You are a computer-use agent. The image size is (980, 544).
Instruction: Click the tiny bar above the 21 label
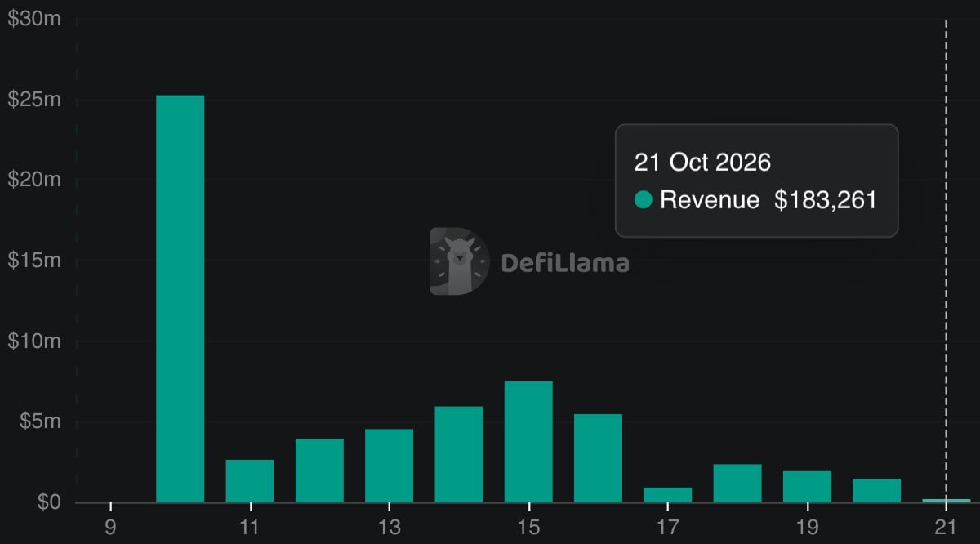point(947,501)
